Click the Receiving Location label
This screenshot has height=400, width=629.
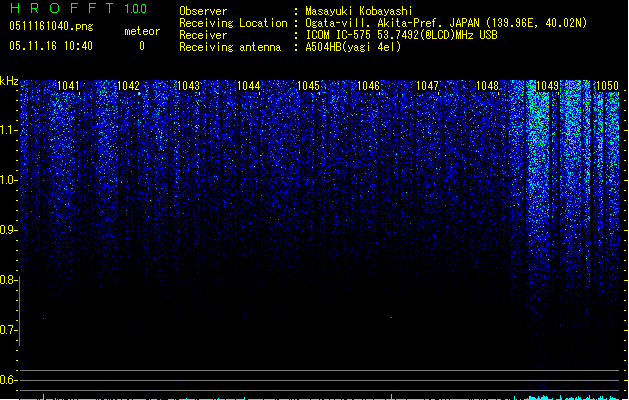click(x=233, y=23)
